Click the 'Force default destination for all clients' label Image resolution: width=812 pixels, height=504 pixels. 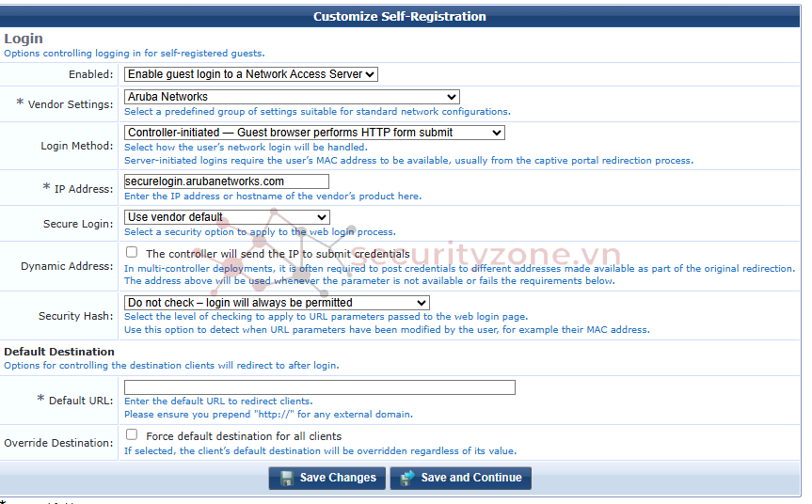pyautogui.click(x=244, y=436)
